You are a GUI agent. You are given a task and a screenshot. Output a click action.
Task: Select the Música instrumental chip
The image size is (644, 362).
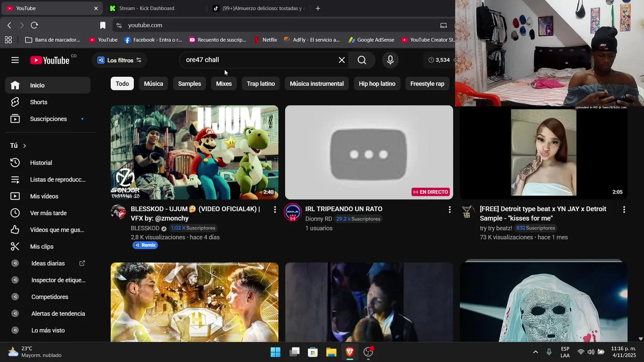317,83
